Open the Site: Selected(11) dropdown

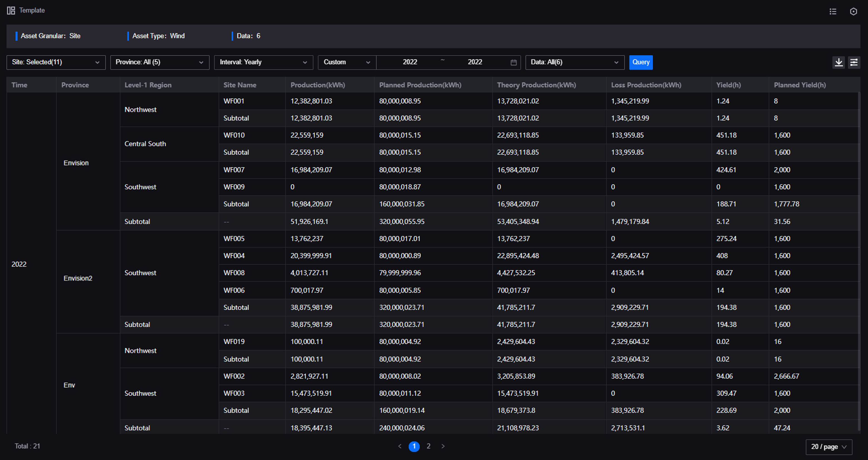click(56, 62)
